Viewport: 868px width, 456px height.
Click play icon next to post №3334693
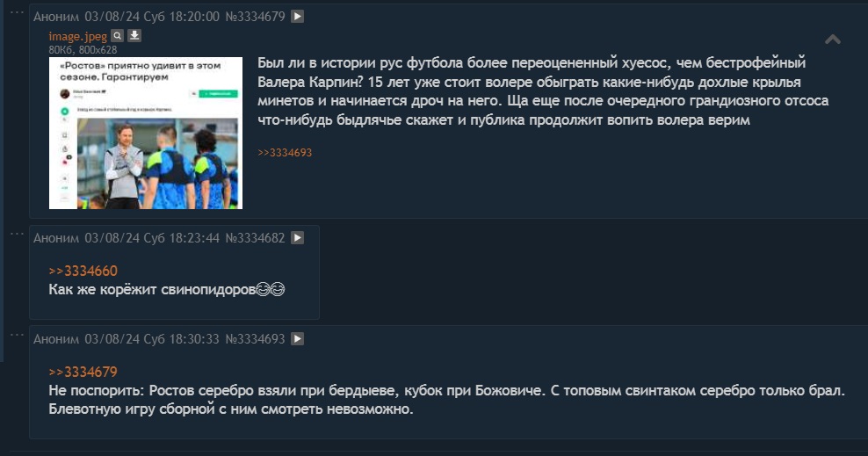(297, 338)
